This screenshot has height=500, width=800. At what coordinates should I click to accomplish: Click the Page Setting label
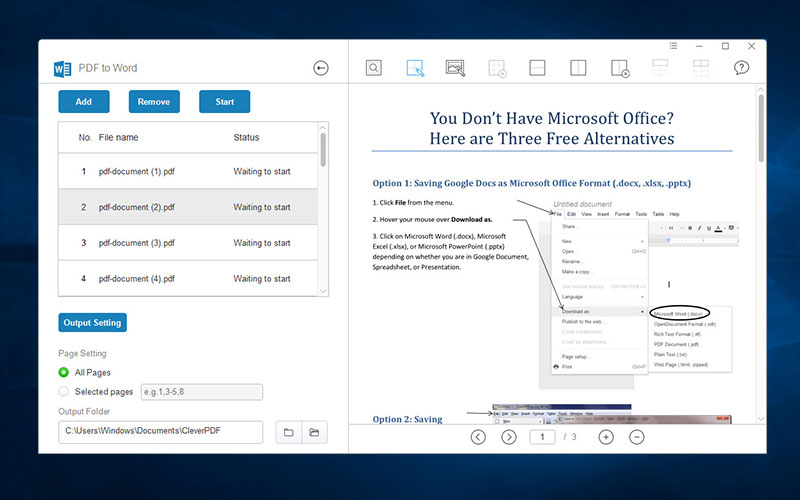coord(82,353)
